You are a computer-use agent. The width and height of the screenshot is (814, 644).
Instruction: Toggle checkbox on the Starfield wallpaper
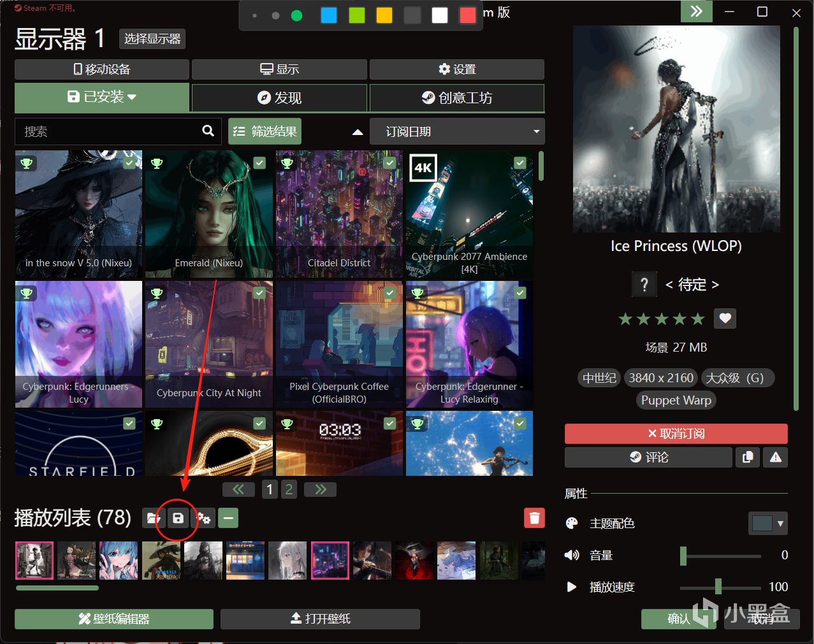coord(129,423)
